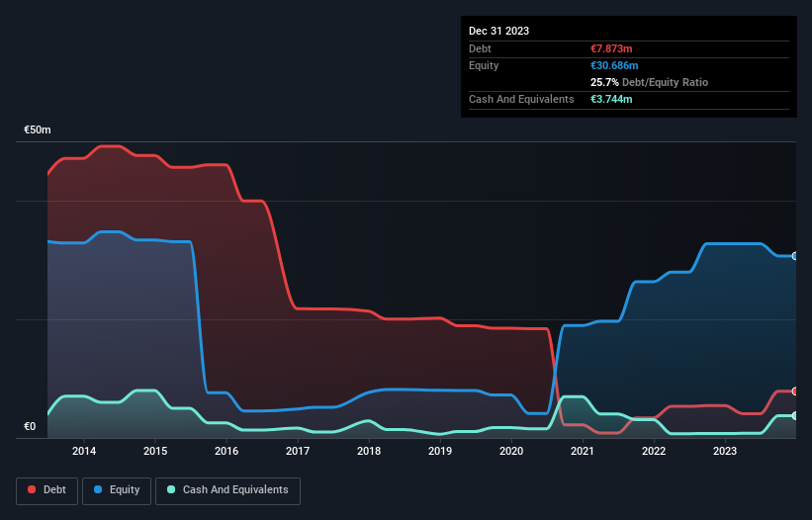This screenshot has height=520, width=812.
Task: Toggle the Equity series legend button
Action: (x=117, y=490)
